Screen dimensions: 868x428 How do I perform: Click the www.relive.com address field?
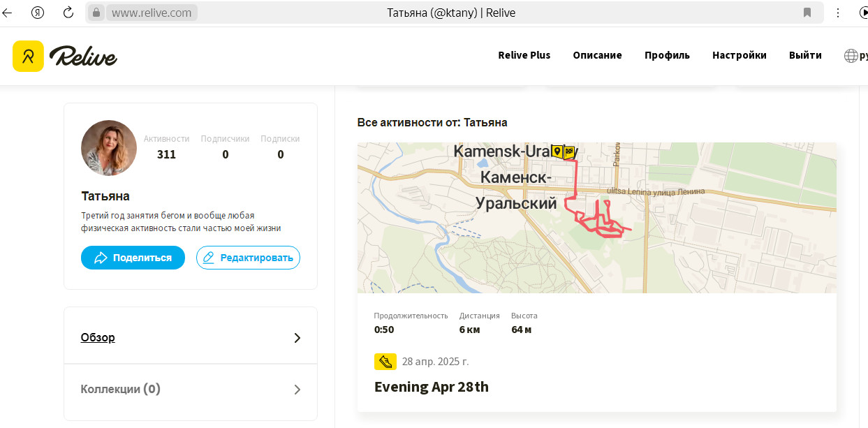click(152, 13)
